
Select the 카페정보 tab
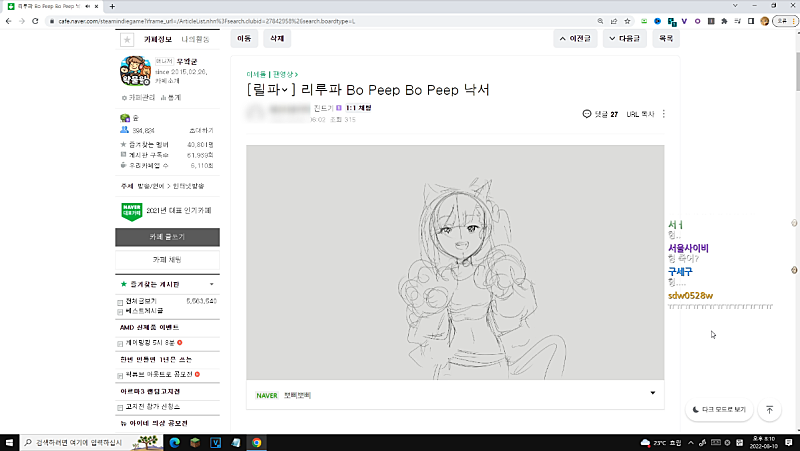click(159, 39)
